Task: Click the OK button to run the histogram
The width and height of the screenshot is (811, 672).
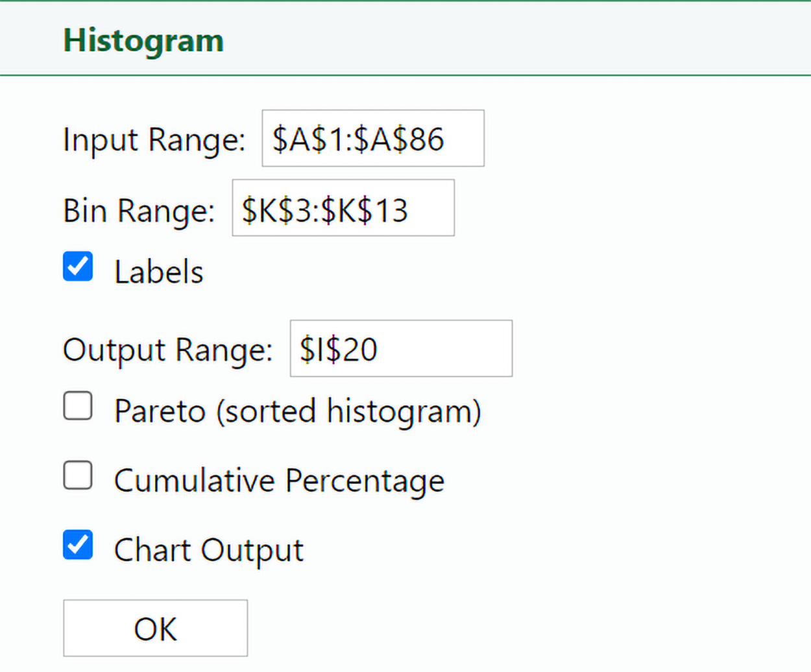Action: [x=154, y=627]
